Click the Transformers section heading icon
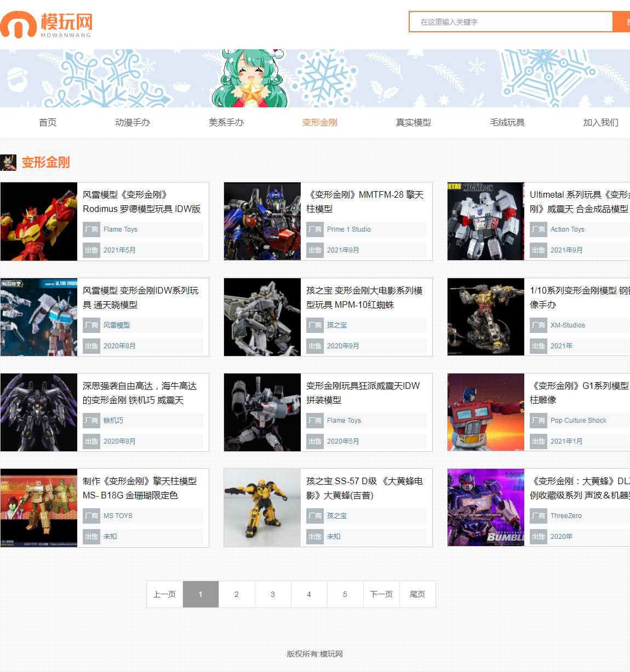Image resolution: width=630 pixels, height=672 pixels. pos(8,163)
